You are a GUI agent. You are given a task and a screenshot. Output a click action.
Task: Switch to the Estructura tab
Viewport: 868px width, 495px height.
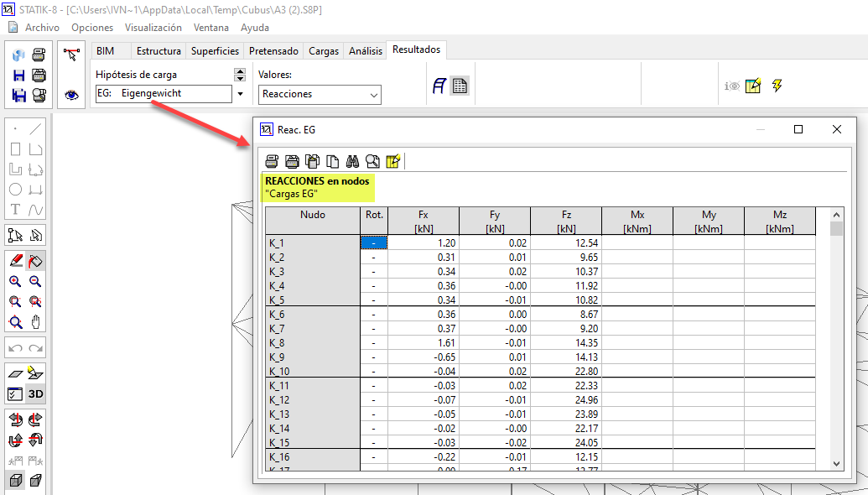[x=159, y=51]
